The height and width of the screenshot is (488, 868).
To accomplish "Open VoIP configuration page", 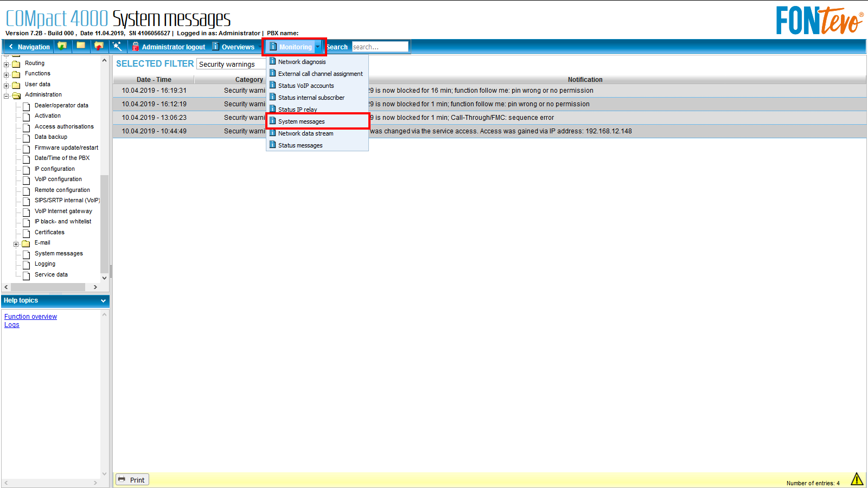I will click(58, 179).
